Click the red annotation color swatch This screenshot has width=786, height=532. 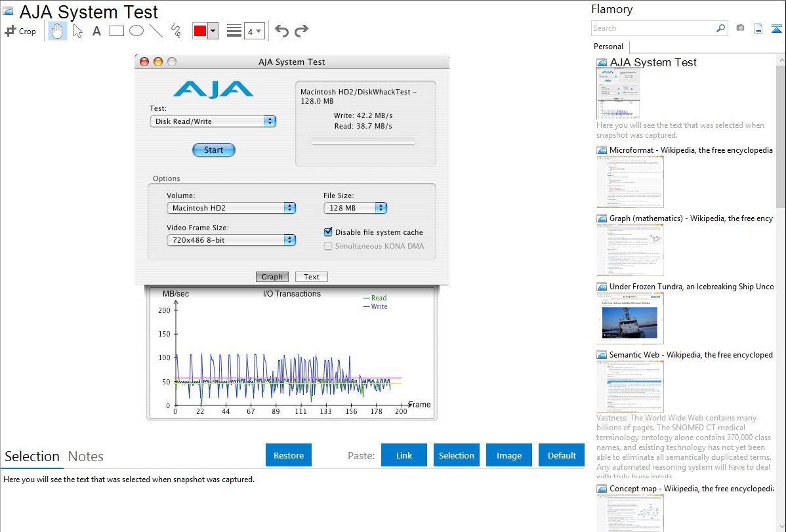click(200, 31)
